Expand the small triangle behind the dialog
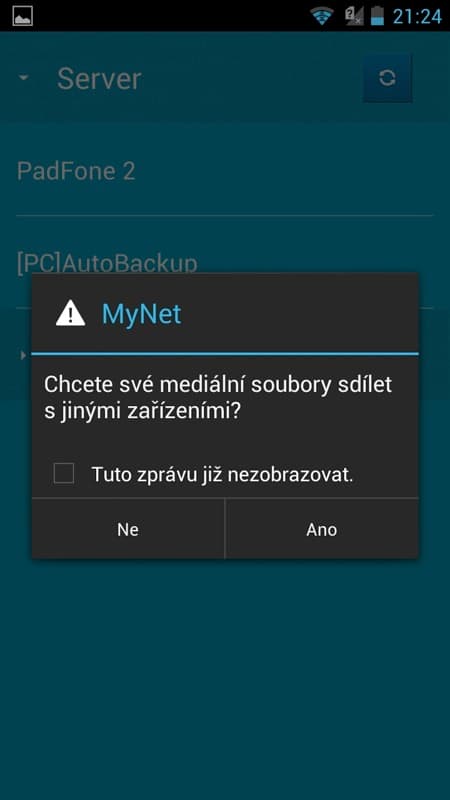This screenshot has width=450, height=800. tap(23, 355)
